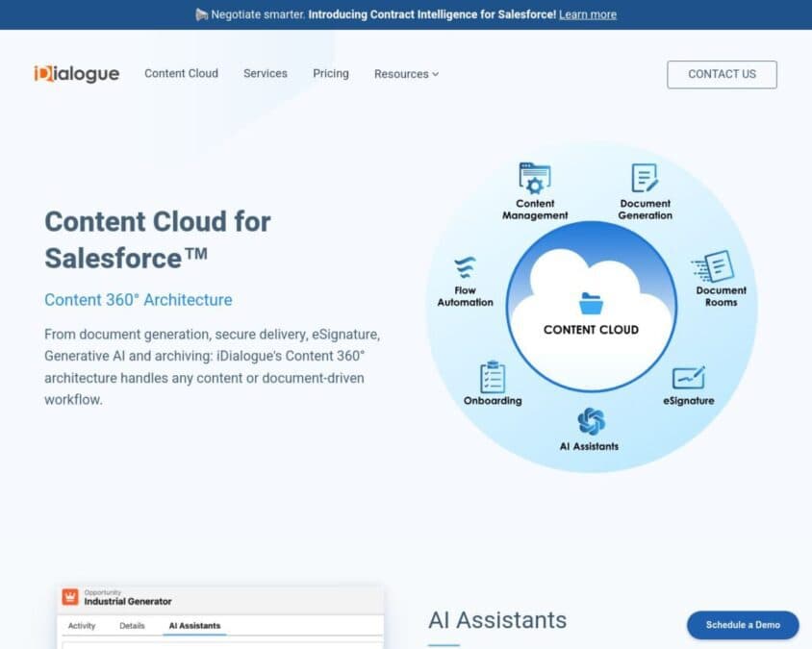This screenshot has height=649, width=812.
Task: Open the Content Cloud nav item
Action: (181, 73)
